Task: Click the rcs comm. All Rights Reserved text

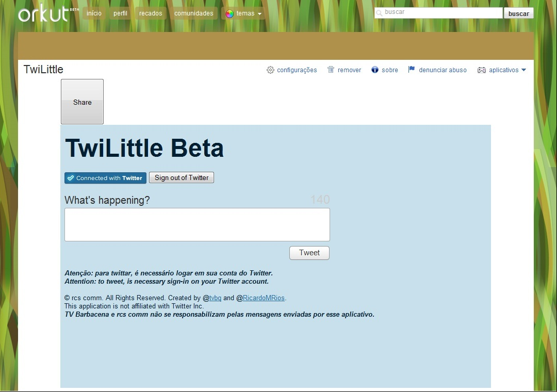Action: click(114, 298)
